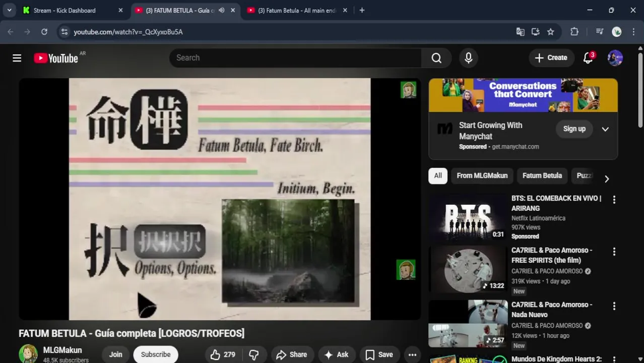The height and width of the screenshot is (363, 644).
Task: Click the video player to pause
Action: coord(220,199)
